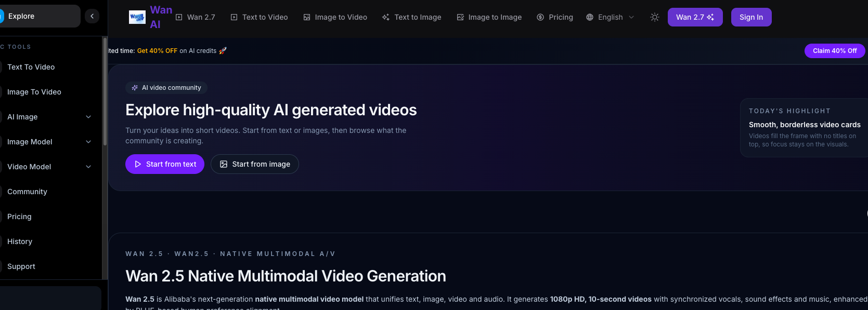Click the Explore high-quality AI generated videos heading
The height and width of the screenshot is (310, 868).
coord(271,110)
